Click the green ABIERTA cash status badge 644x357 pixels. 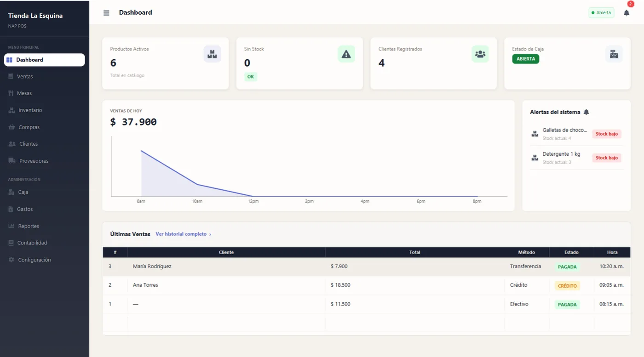(x=526, y=59)
